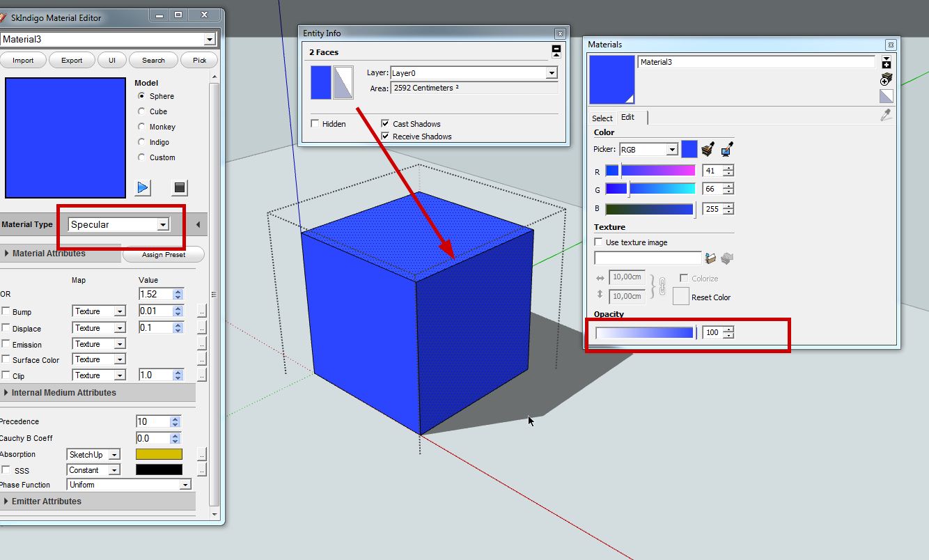Click the Set Default Material icon
Viewport: 929px width, 560px height.
click(886, 96)
